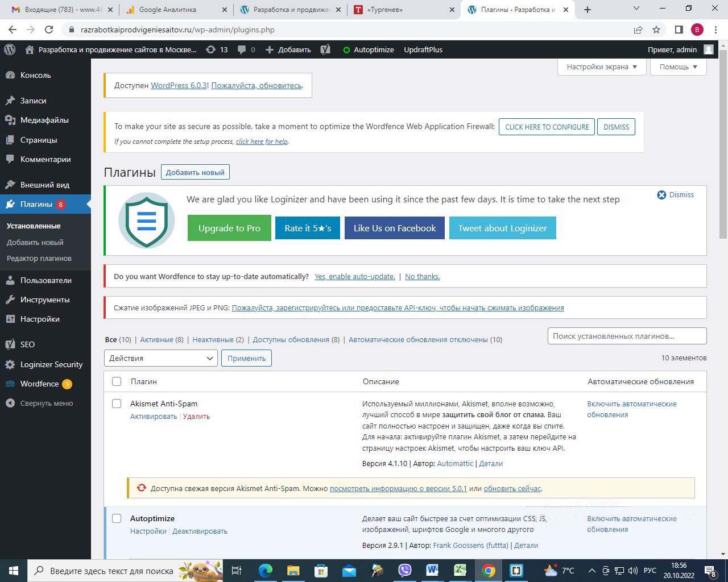Open «Внешний вид» in the sidebar menu
728x582 pixels.
point(45,185)
